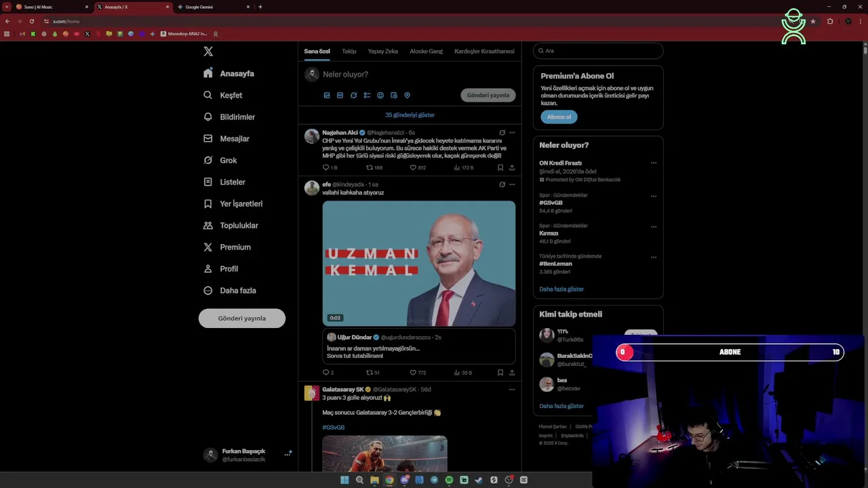The width and height of the screenshot is (868, 488).
Task: Open options for #BenLeman trend
Action: point(654,258)
